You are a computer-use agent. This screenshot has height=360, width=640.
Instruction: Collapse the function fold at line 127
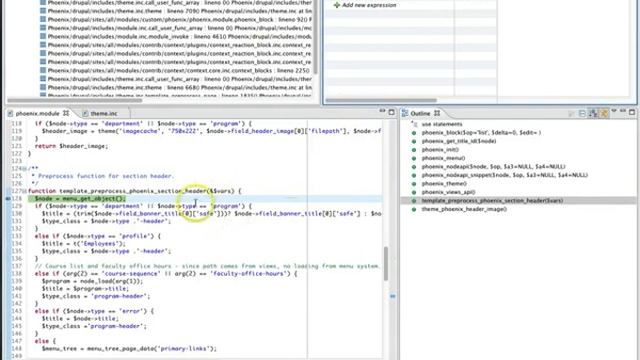tap(24, 191)
